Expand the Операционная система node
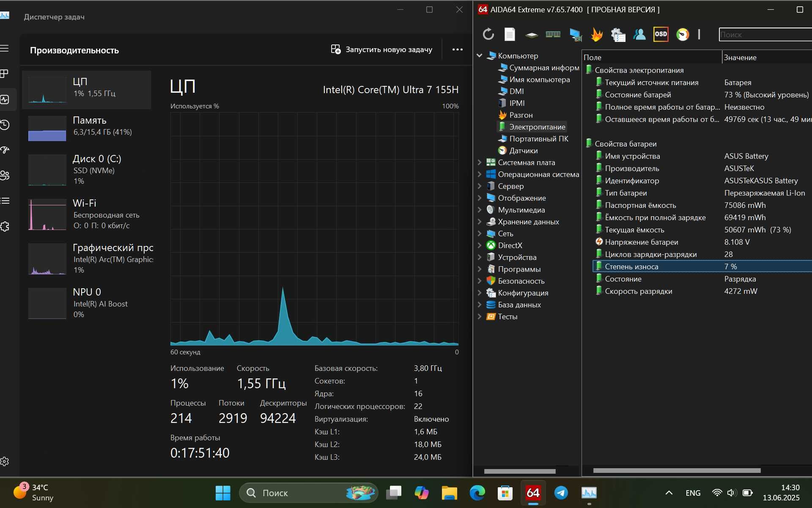 click(480, 174)
